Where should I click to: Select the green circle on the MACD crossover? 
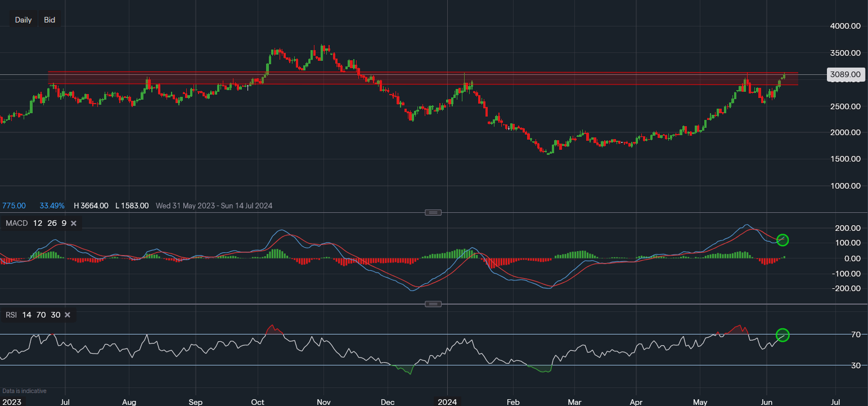(x=782, y=240)
